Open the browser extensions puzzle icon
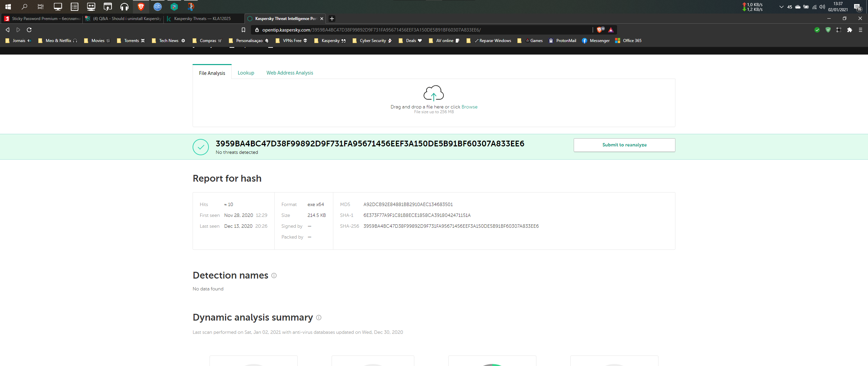 (x=849, y=30)
